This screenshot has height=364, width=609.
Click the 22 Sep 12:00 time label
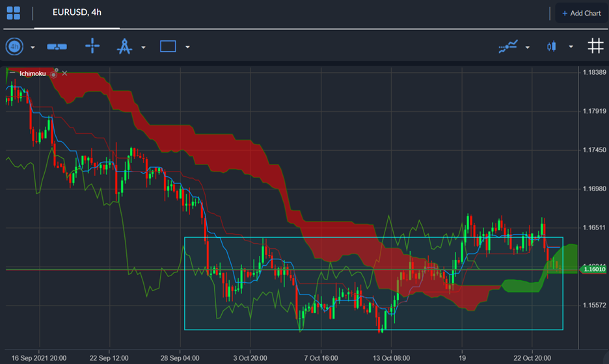pos(109,357)
